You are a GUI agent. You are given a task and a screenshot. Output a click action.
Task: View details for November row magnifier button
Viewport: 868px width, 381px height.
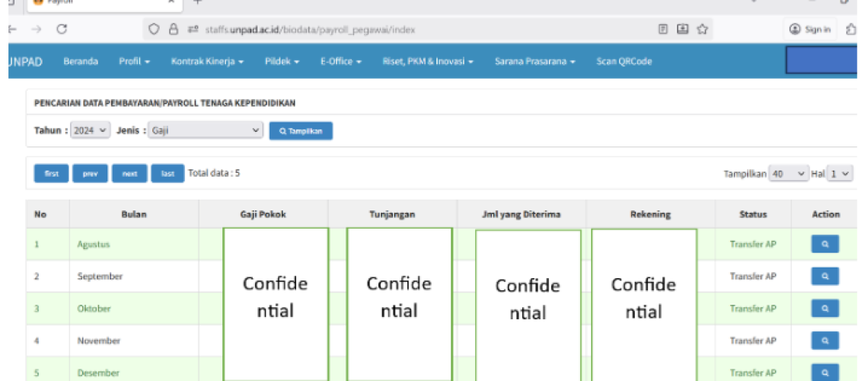pyautogui.click(x=825, y=340)
